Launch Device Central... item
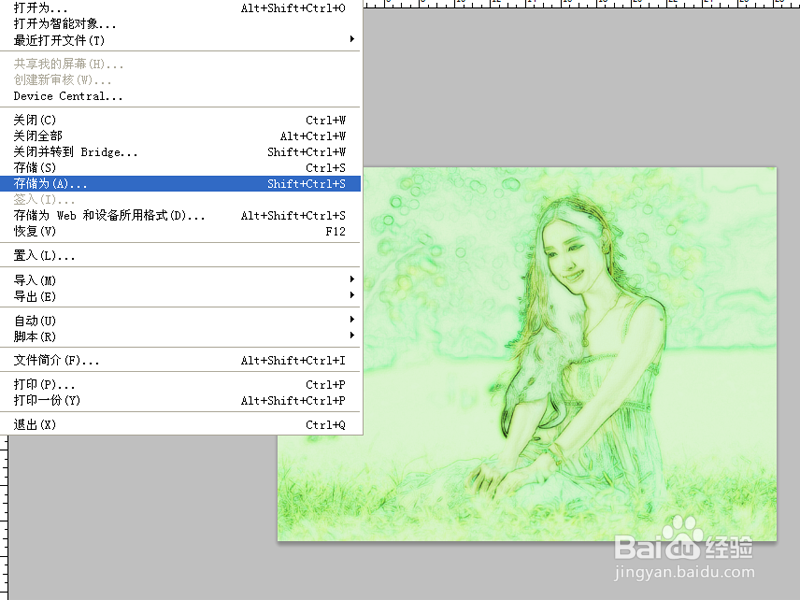The image size is (800, 600). click(180, 96)
